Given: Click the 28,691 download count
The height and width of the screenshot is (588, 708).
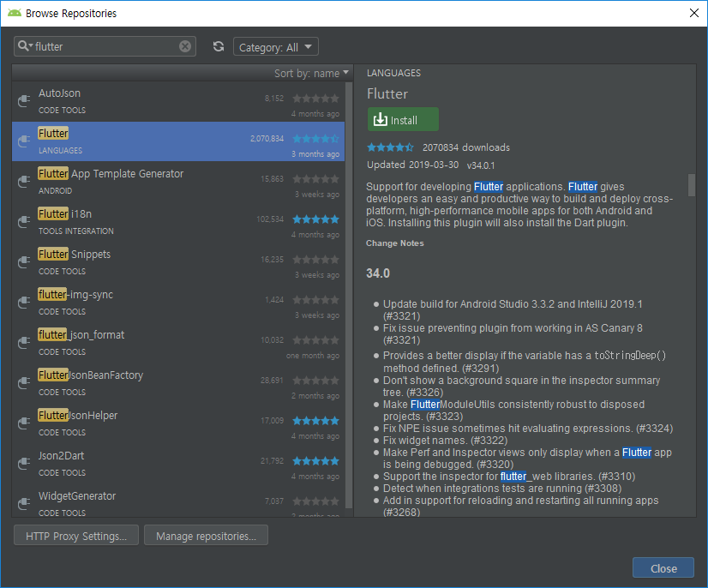Looking at the screenshot, I should (x=272, y=381).
